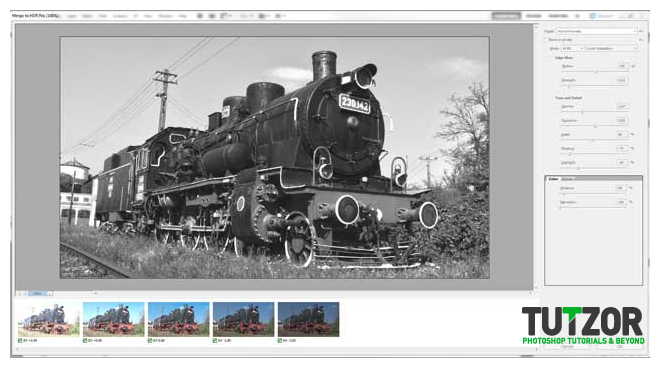Select the second exposure thumbnail
660x368 pixels.
point(114,319)
